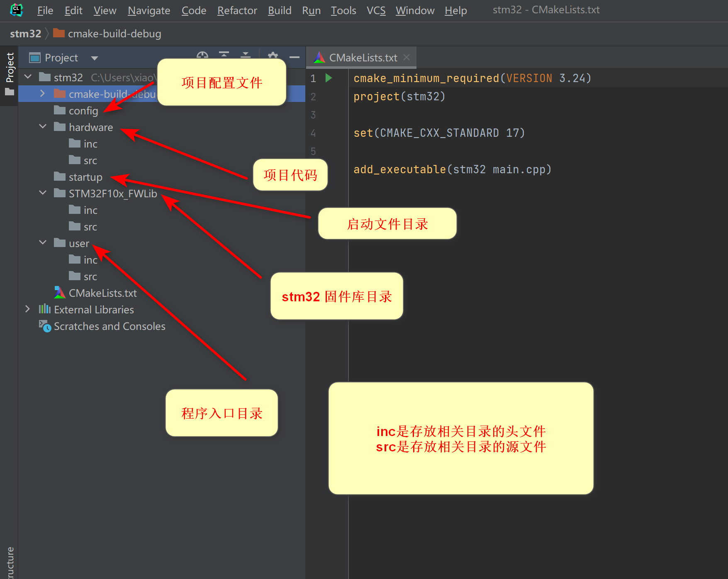Select the hardware folder
Viewport: 728px width, 579px height.
pyautogui.click(x=90, y=127)
